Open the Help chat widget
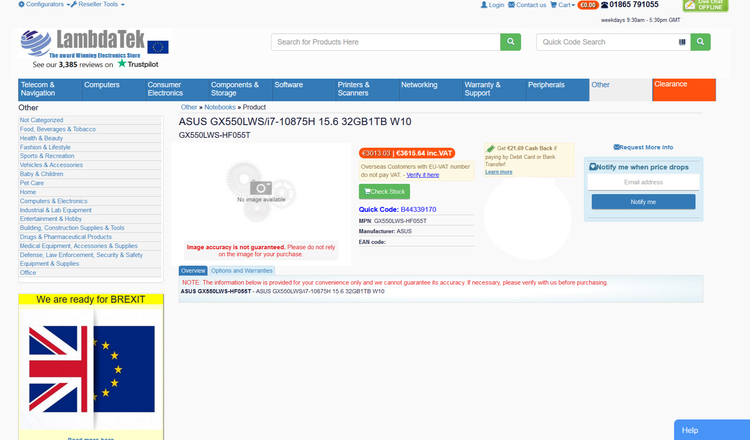 (x=712, y=430)
